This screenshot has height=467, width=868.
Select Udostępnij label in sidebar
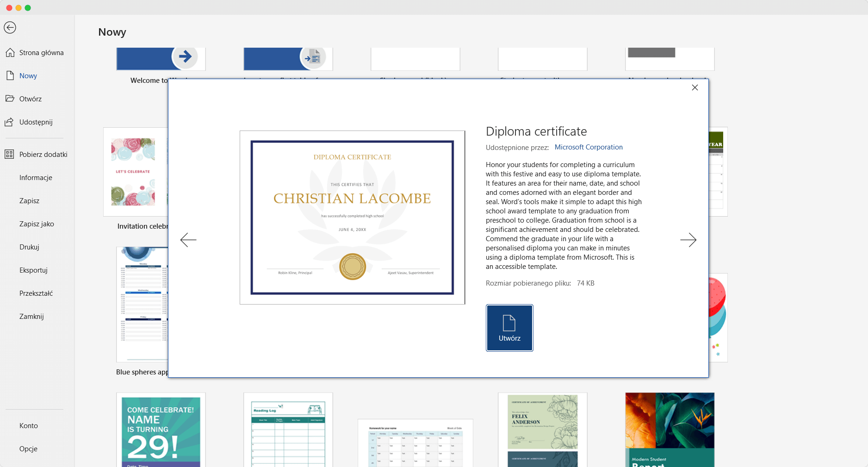coord(36,122)
